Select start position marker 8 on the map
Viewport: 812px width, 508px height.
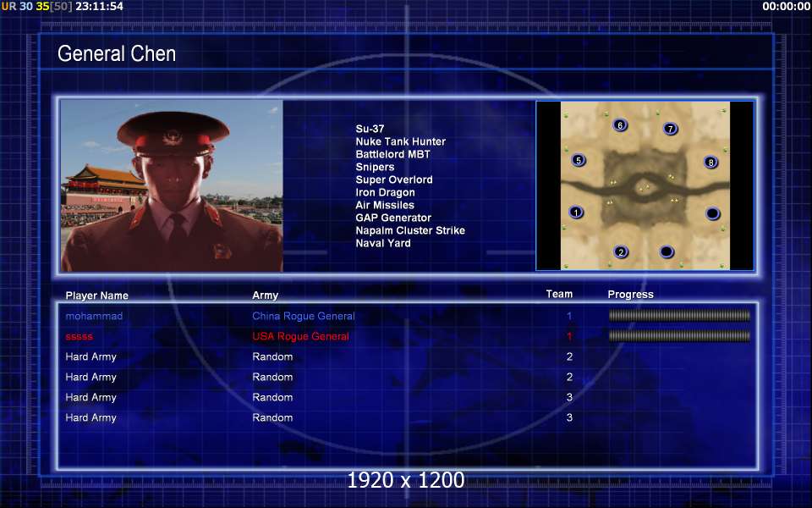(711, 163)
